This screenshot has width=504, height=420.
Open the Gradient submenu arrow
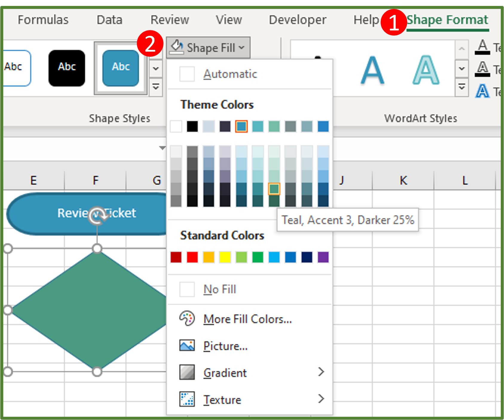click(x=322, y=372)
